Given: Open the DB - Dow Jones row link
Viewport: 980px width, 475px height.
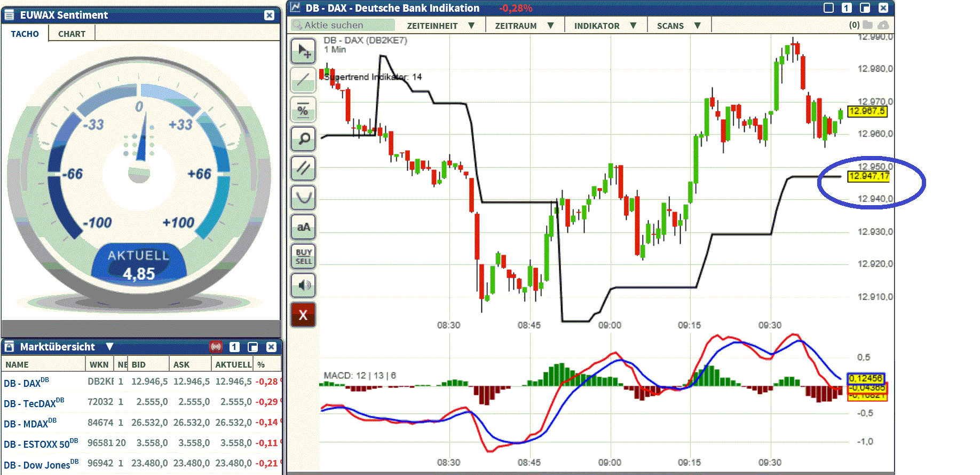Looking at the screenshot, I should coord(41,464).
